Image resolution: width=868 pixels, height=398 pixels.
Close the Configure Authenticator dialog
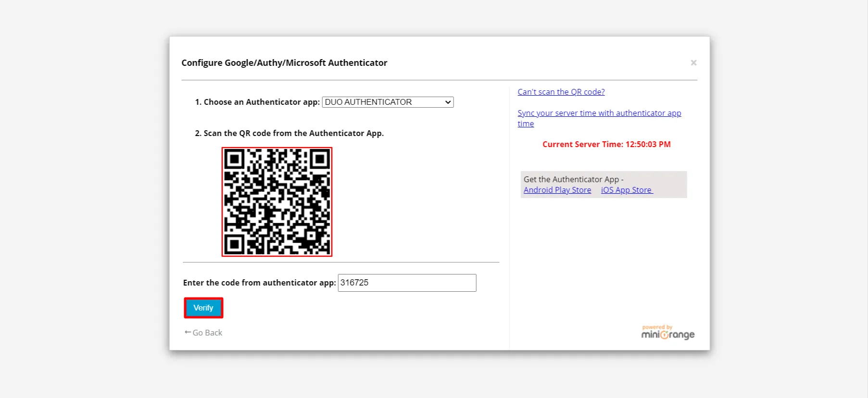tap(693, 62)
